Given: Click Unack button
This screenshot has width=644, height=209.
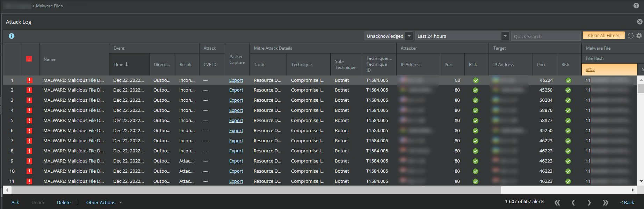Looking at the screenshot, I should coord(38,202).
